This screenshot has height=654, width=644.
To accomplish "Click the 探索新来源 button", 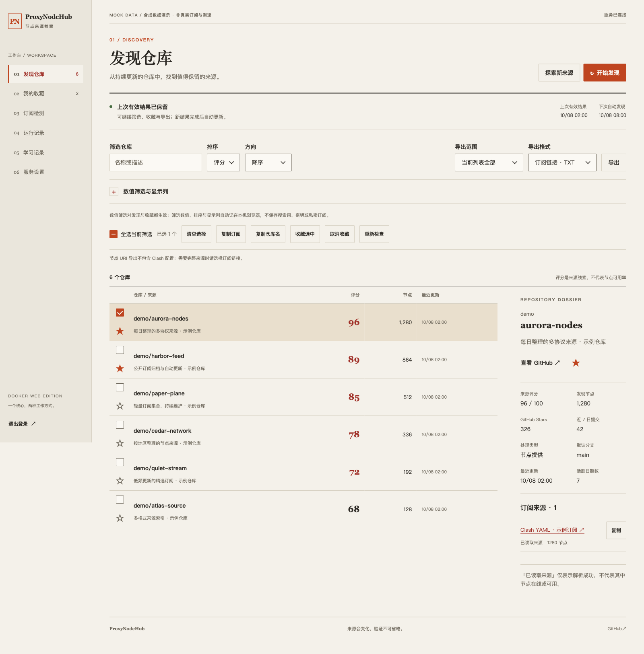I will click(x=559, y=73).
